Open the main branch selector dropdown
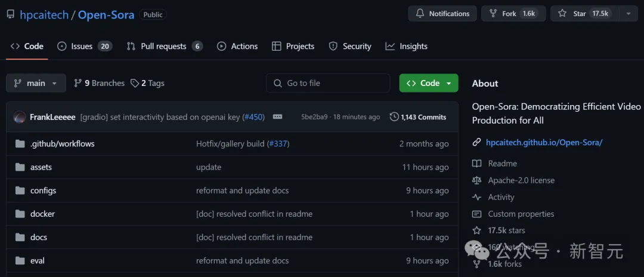This screenshot has width=644, height=277. pyautogui.click(x=36, y=83)
